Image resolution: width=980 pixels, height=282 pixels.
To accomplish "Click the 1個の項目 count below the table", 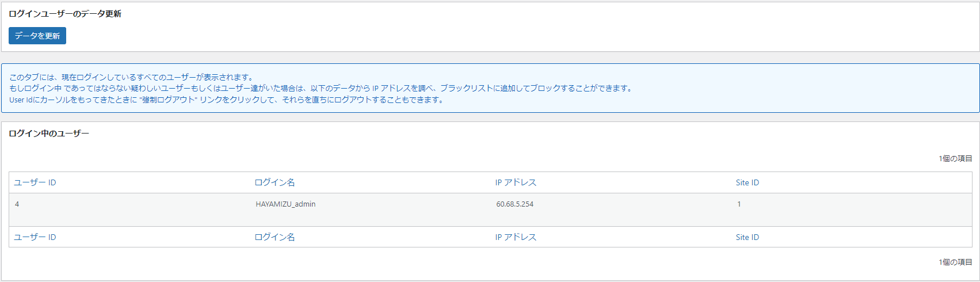I will pyautogui.click(x=955, y=262).
